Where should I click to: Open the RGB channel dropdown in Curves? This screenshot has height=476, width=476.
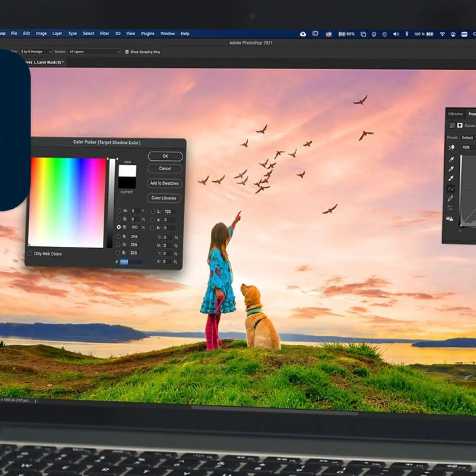(468, 147)
